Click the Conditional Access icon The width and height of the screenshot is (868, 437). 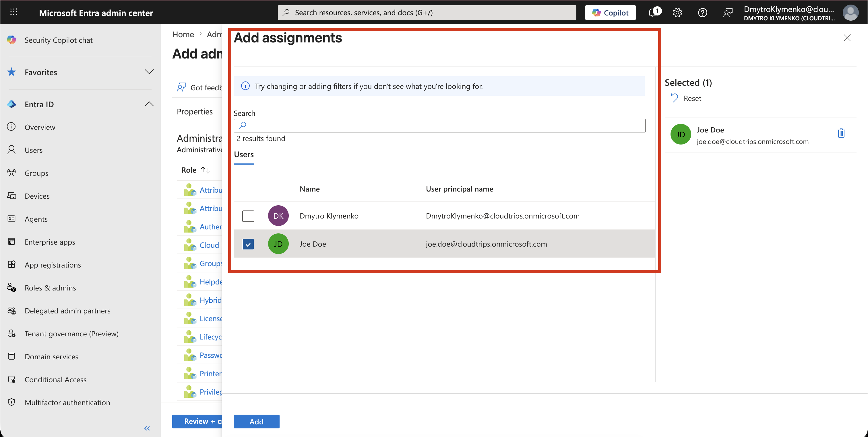coord(11,379)
